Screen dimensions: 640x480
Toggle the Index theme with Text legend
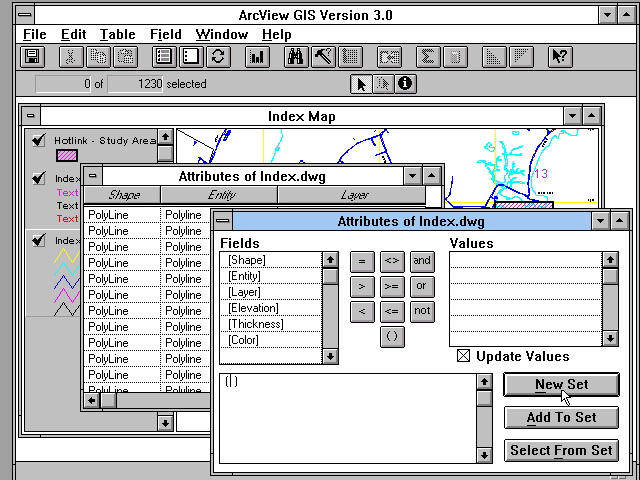tap(39, 178)
